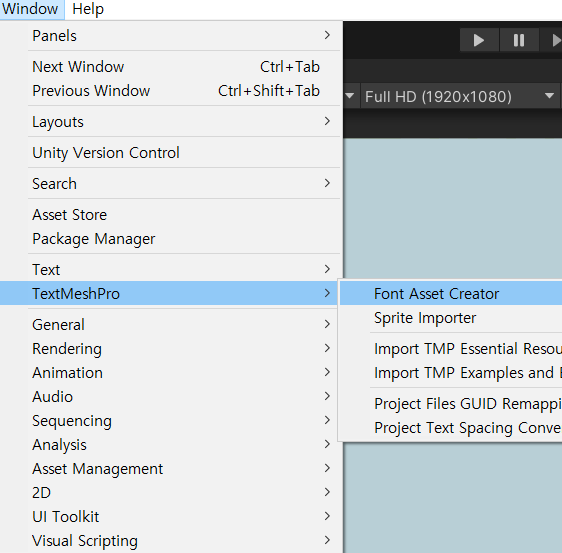Viewport: 562px width, 553px height.
Task: Open the dropdown left of Full HD
Action: coord(351,96)
